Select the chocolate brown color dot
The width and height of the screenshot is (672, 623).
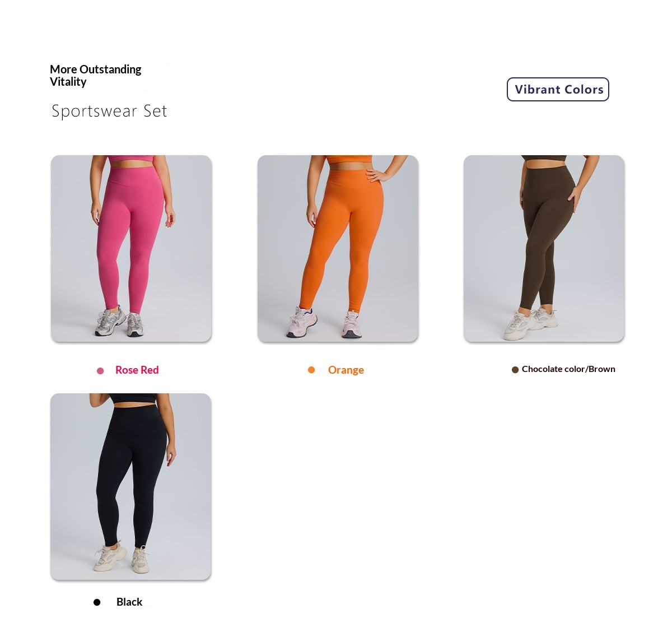tap(515, 370)
